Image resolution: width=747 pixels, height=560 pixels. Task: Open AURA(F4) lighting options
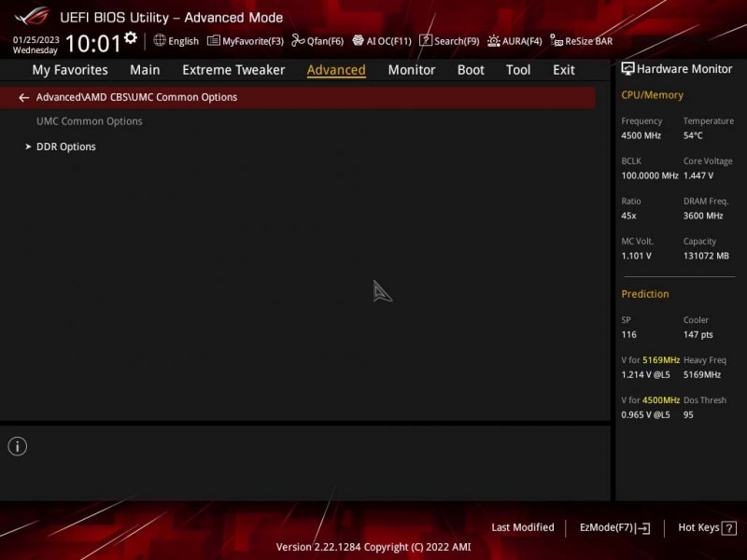point(514,41)
